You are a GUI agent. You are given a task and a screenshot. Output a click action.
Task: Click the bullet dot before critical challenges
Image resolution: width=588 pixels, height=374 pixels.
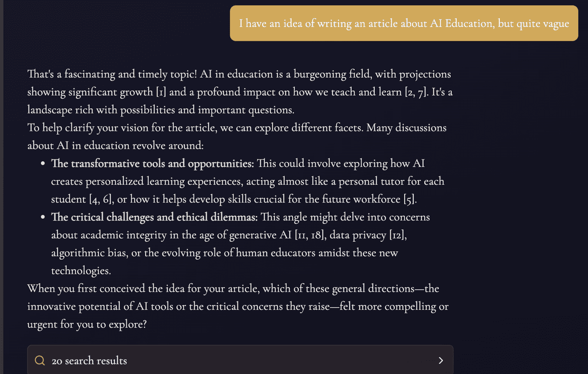click(x=44, y=217)
